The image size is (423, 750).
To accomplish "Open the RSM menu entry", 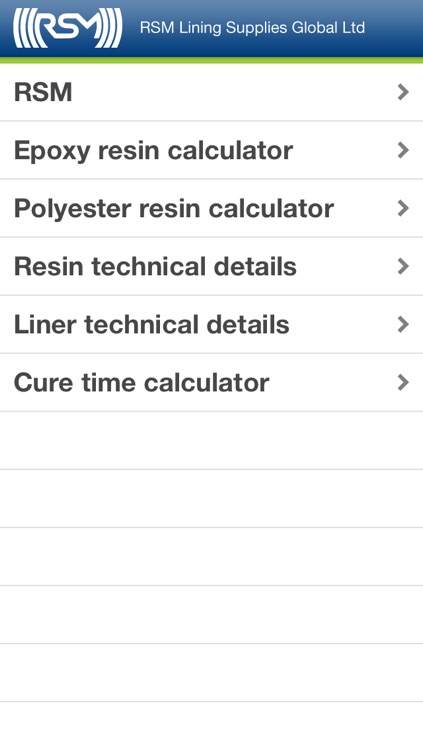I will click(212, 92).
